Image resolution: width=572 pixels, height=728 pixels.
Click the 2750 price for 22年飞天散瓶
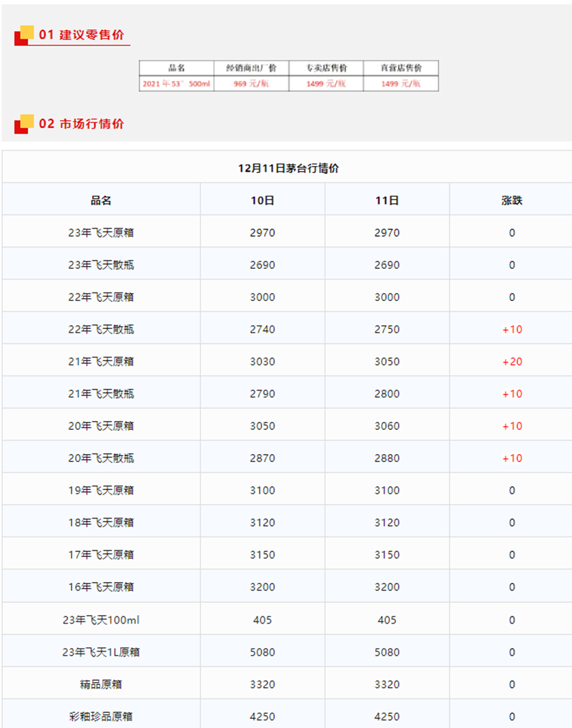coord(388,330)
